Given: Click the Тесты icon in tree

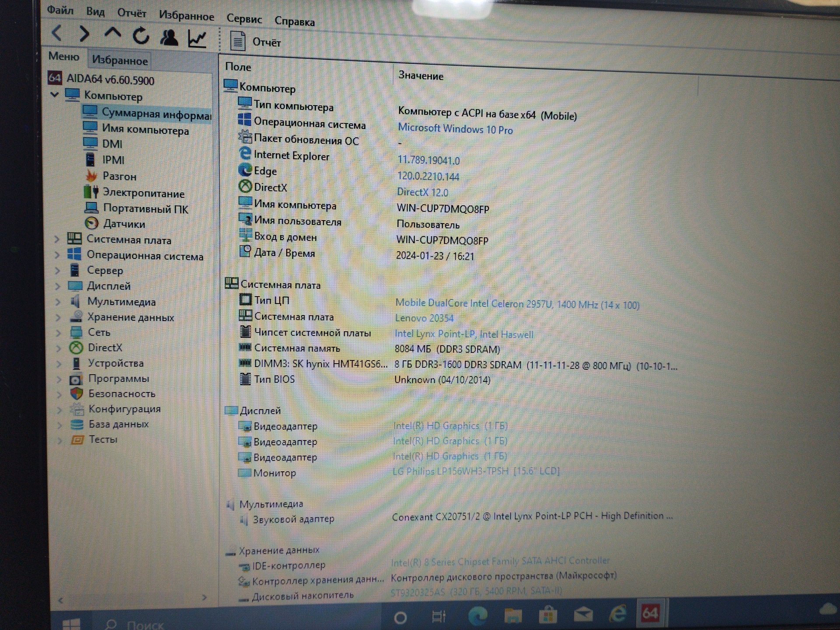Looking at the screenshot, I should (77, 439).
